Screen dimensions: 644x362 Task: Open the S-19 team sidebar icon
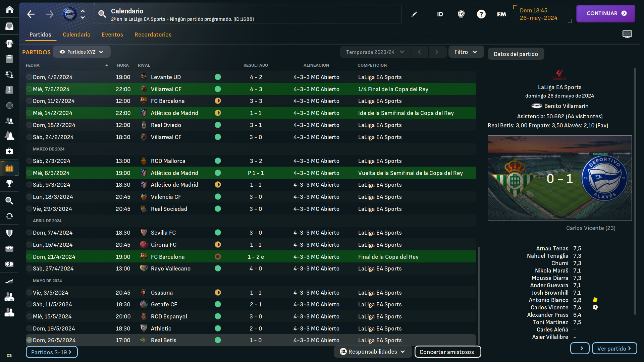[x=9, y=297]
